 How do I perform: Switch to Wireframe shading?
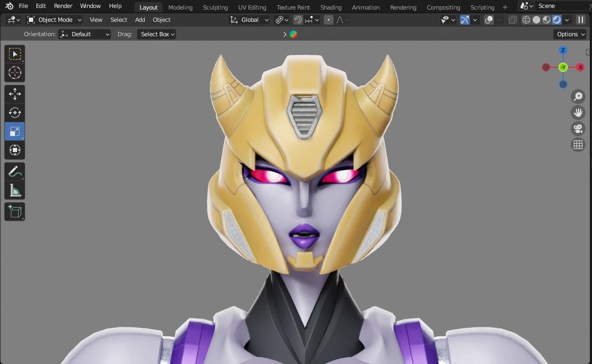[x=526, y=20]
